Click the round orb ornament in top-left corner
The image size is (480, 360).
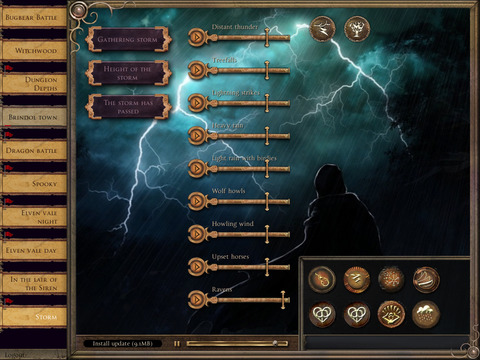coord(79,11)
